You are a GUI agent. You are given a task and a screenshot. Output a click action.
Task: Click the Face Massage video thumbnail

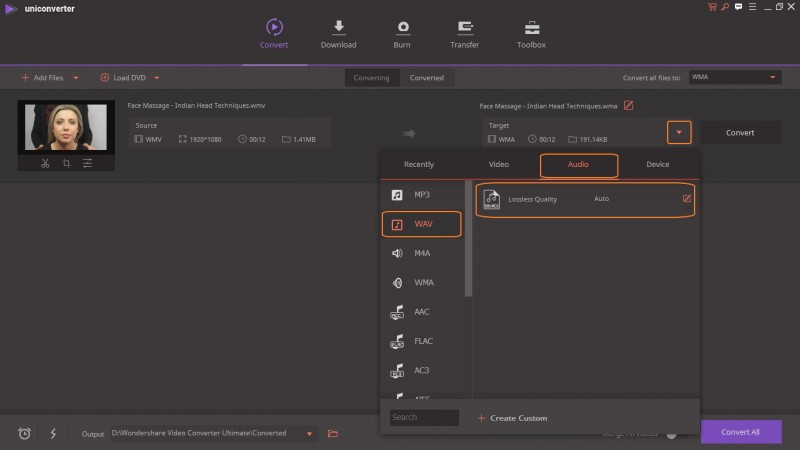[66, 128]
